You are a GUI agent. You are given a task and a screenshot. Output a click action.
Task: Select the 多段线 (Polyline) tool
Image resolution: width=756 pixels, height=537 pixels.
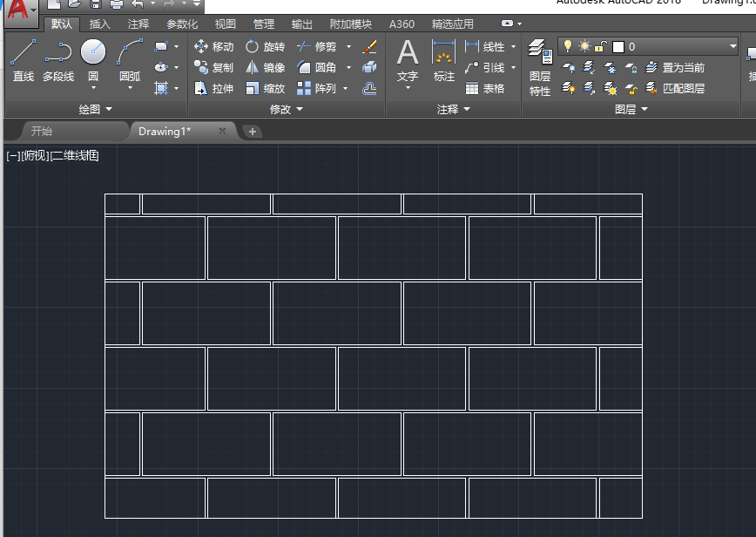coord(58,60)
